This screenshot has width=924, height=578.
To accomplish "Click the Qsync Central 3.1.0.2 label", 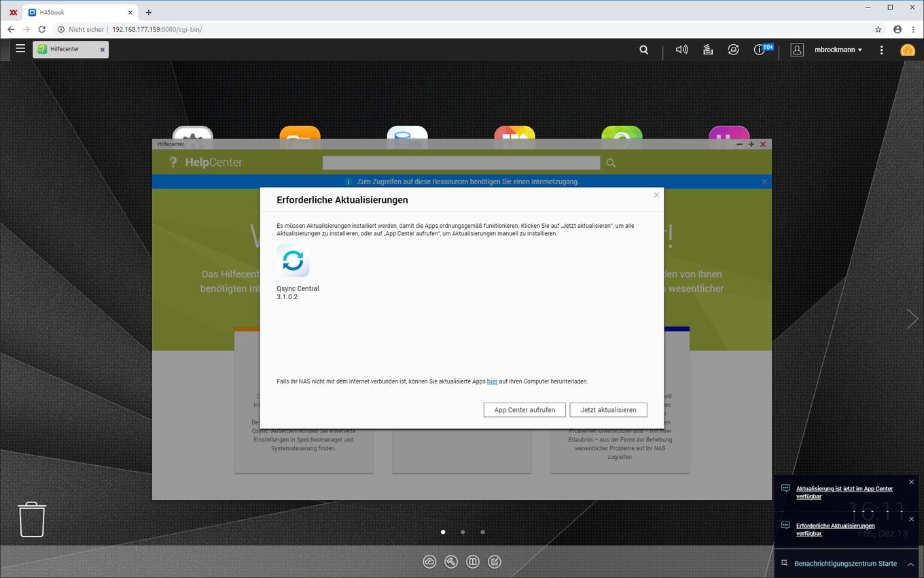I will [x=298, y=292].
